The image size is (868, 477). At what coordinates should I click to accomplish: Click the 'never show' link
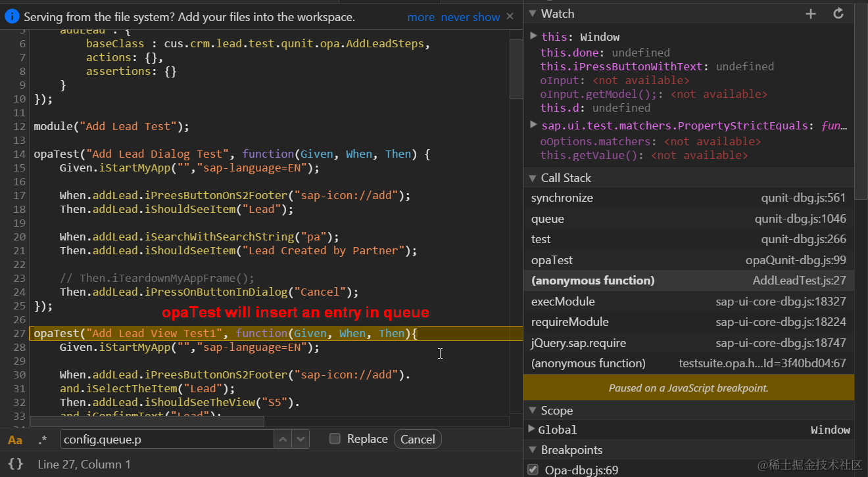click(x=470, y=17)
